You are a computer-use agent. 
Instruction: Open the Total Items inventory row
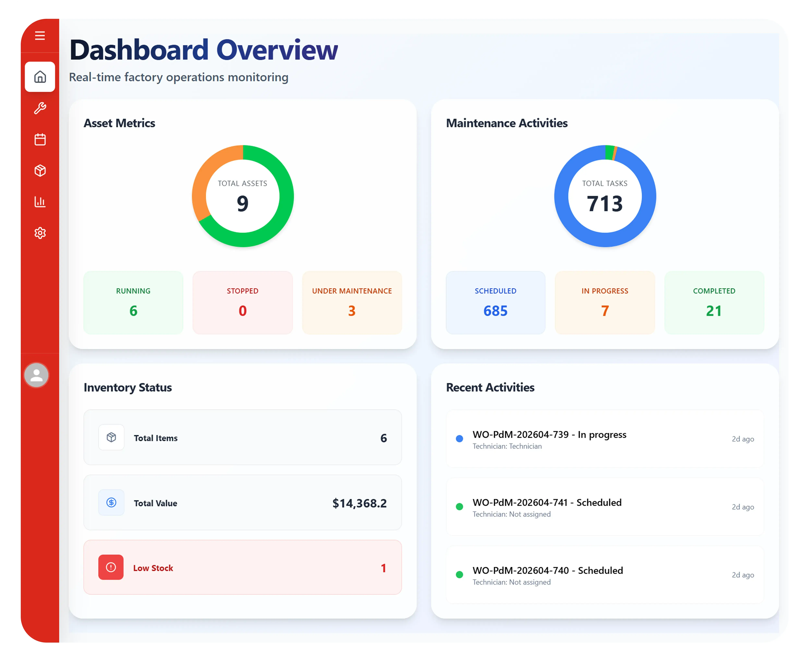(243, 437)
